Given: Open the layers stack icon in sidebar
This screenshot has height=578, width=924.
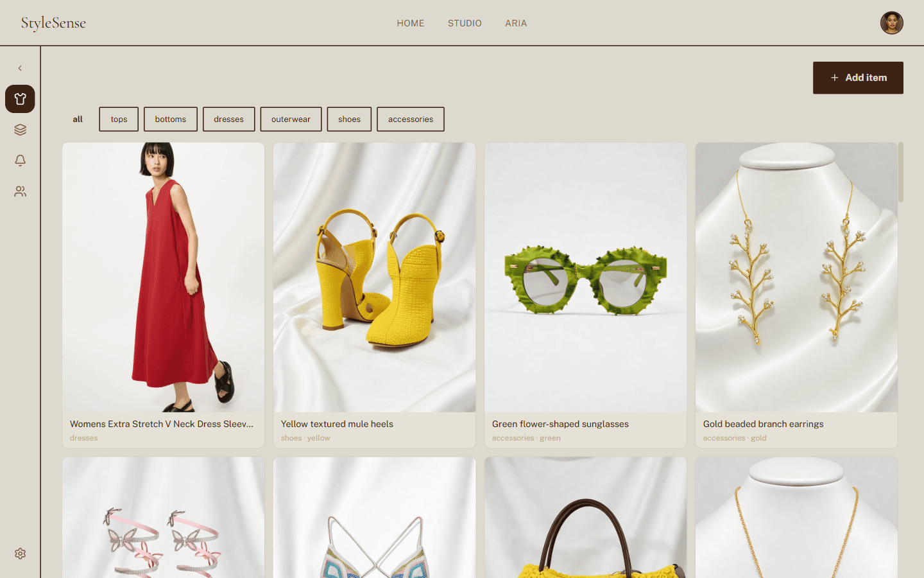Looking at the screenshot, I should [x=20, y=130].
